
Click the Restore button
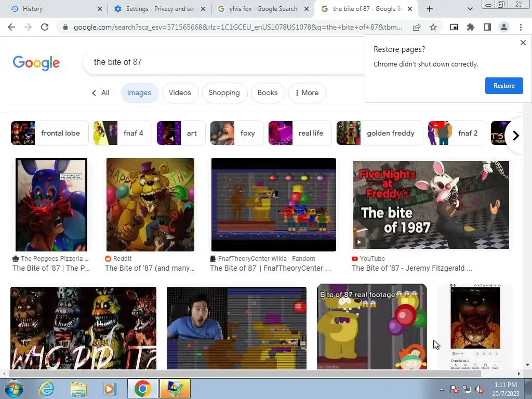504,86
